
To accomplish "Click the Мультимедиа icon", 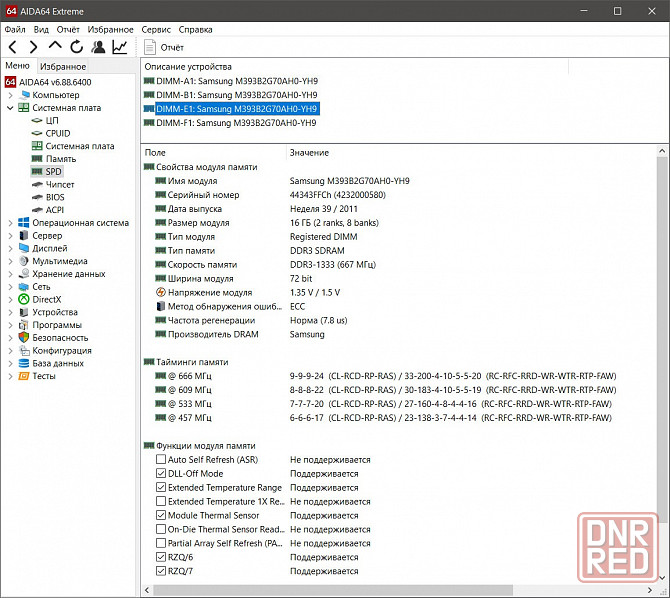I will pyautogui.click(x=24, y=261).
